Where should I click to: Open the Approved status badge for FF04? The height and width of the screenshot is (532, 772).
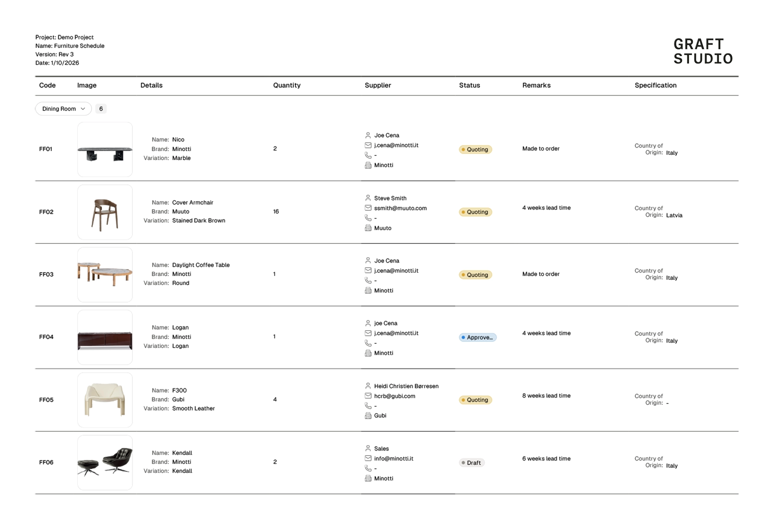[478, 337]
